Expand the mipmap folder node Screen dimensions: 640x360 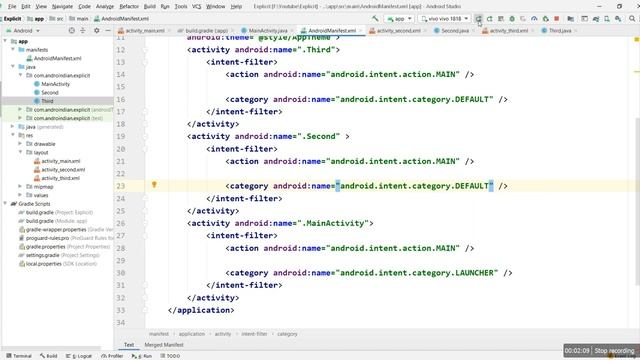click(x=20, y=187)
